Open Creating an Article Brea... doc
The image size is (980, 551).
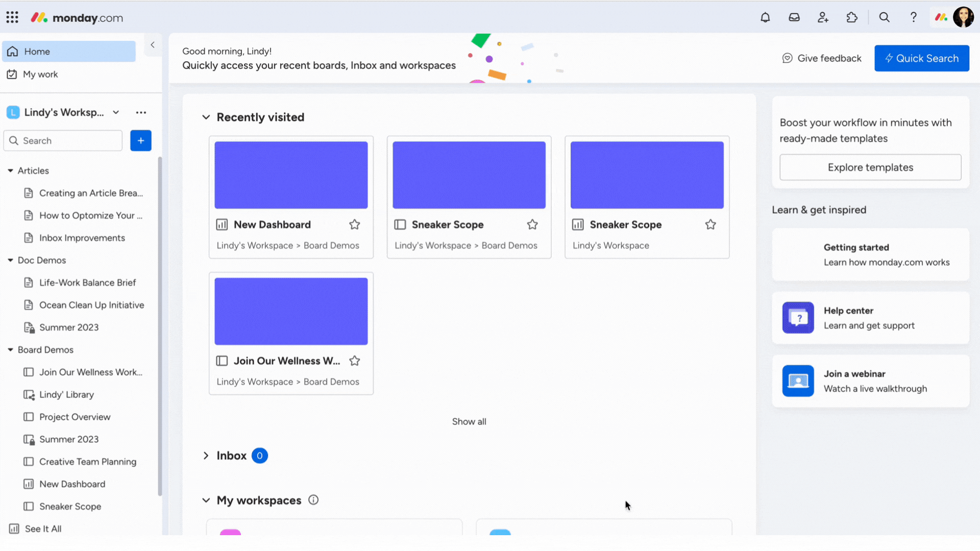[x=84, y=193]
